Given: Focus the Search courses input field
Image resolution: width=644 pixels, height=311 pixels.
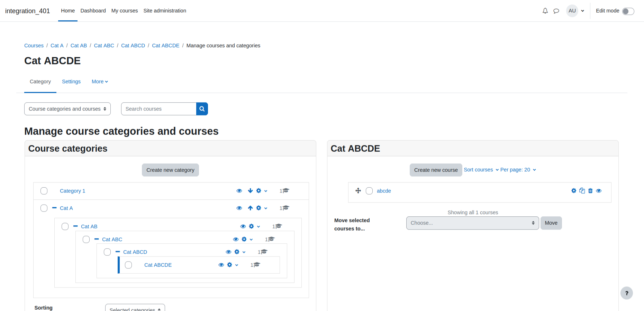Looking at the screenshot, I should tap(159, 109).
